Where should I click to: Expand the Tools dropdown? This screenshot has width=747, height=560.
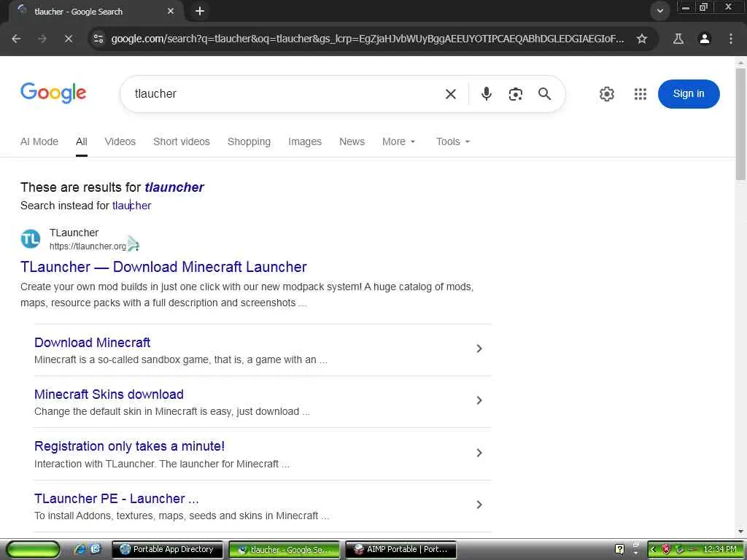tap(453, 141)
